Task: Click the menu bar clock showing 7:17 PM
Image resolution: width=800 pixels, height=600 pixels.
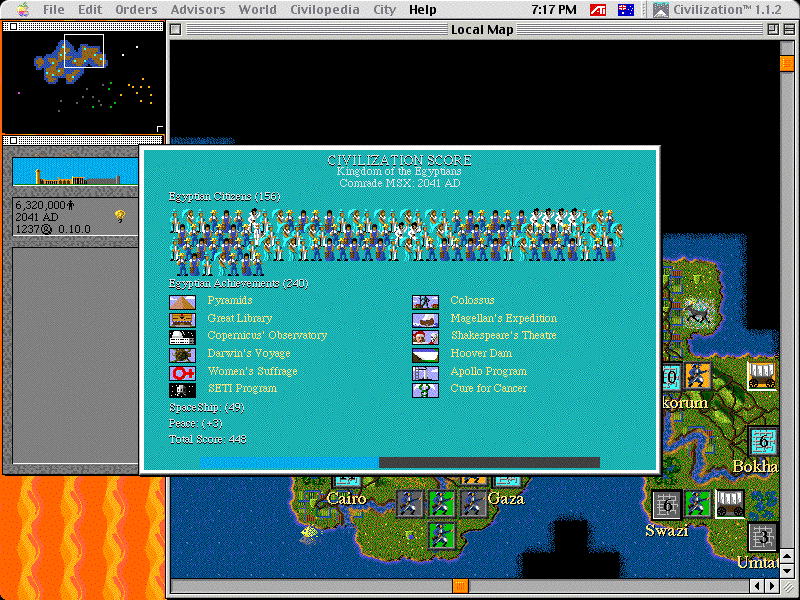Action: (x=554, y=10)
